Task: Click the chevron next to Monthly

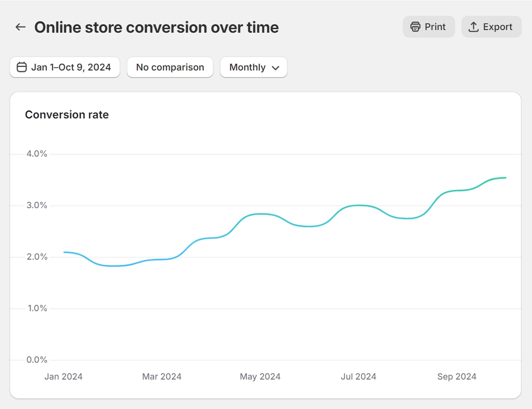Action: (275, 68)
